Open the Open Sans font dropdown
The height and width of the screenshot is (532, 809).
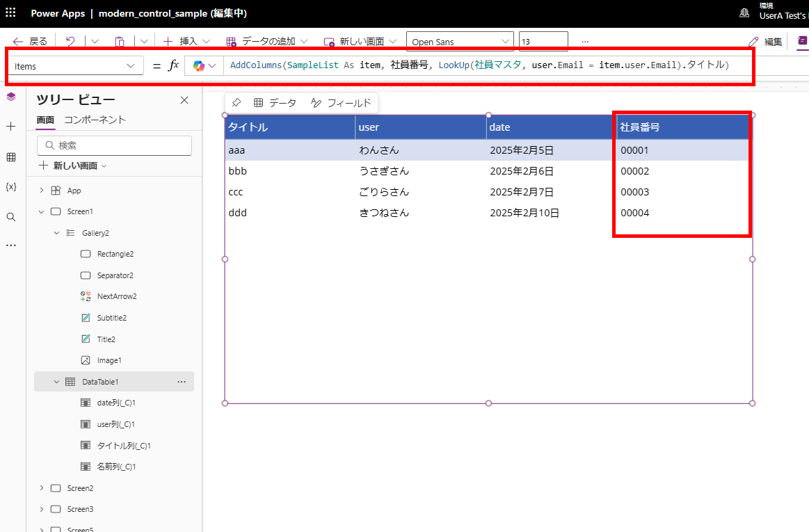pyautogui.click(x=459, y=41)
